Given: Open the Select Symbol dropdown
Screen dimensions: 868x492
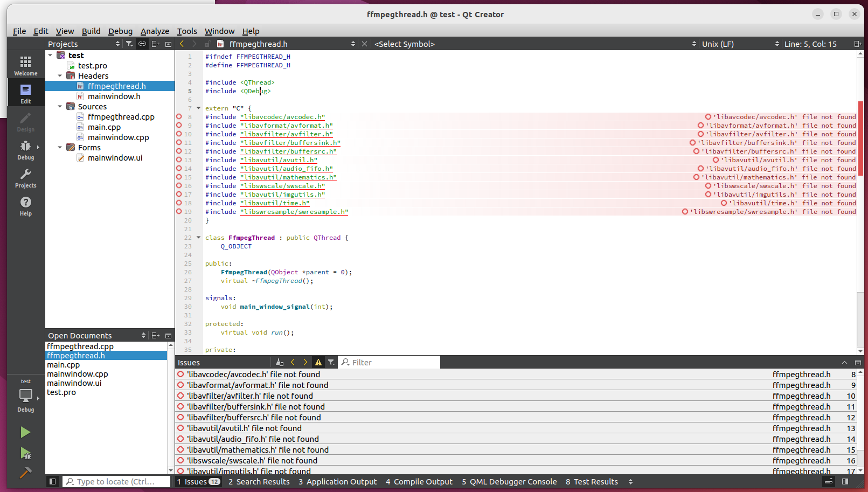Looking at the screenshot, I should [x=534, y=44].
